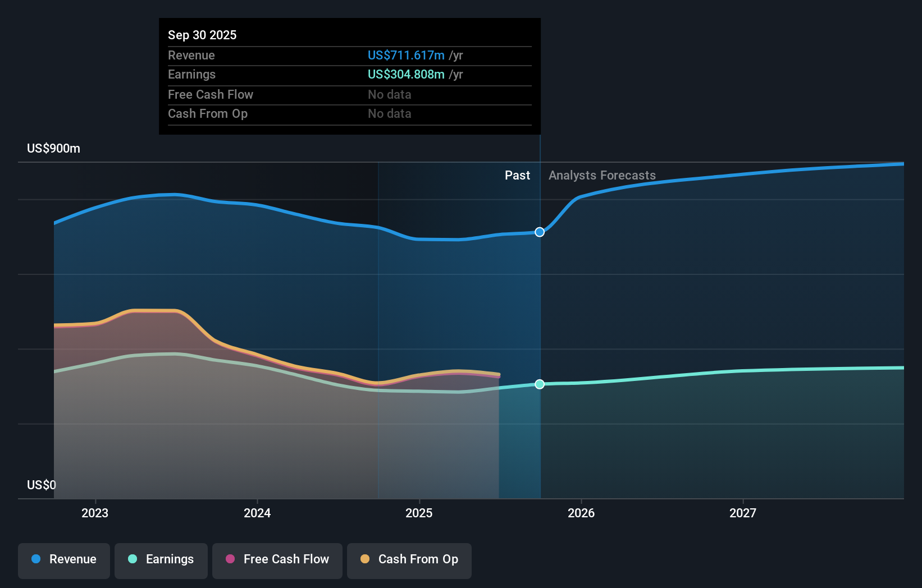This screenshot has width=922, height=588.
Task: Click the Analysts Forecasts label
Action: (x=602, y=176)
